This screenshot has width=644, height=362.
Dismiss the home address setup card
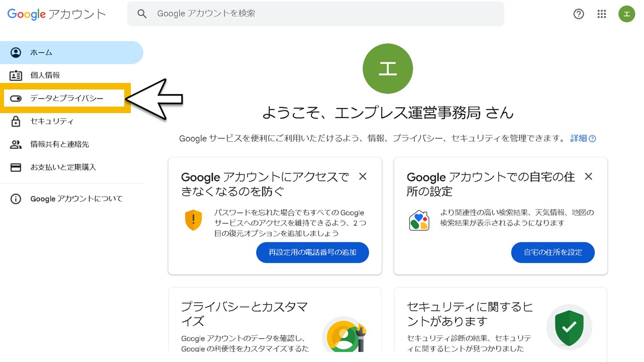pos(588,176)
